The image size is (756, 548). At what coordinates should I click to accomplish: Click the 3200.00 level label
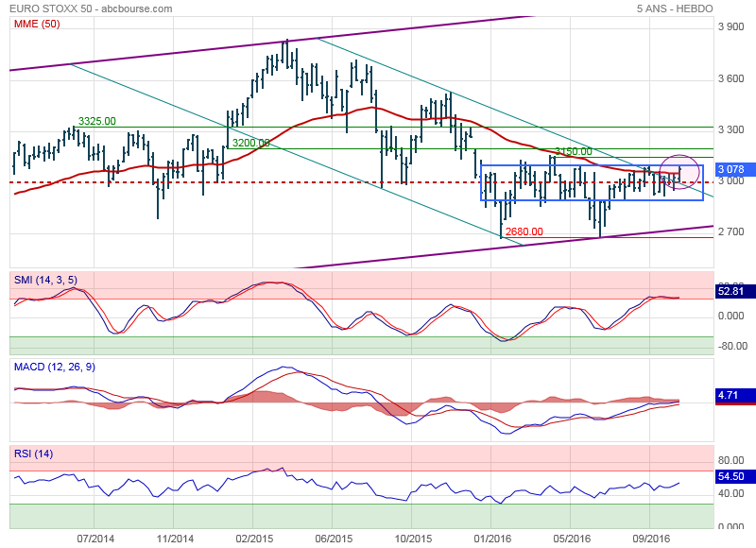pyautogui.click(x=250, y=143)
